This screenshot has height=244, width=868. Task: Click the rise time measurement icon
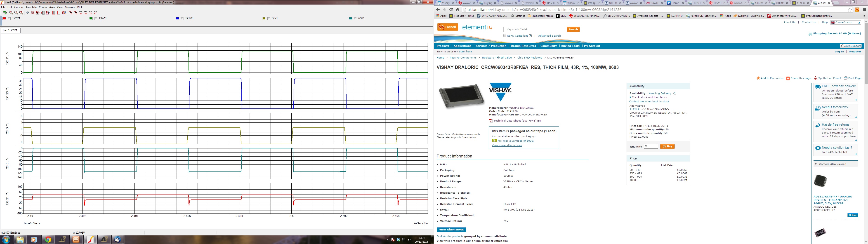(x=71, y=13)
